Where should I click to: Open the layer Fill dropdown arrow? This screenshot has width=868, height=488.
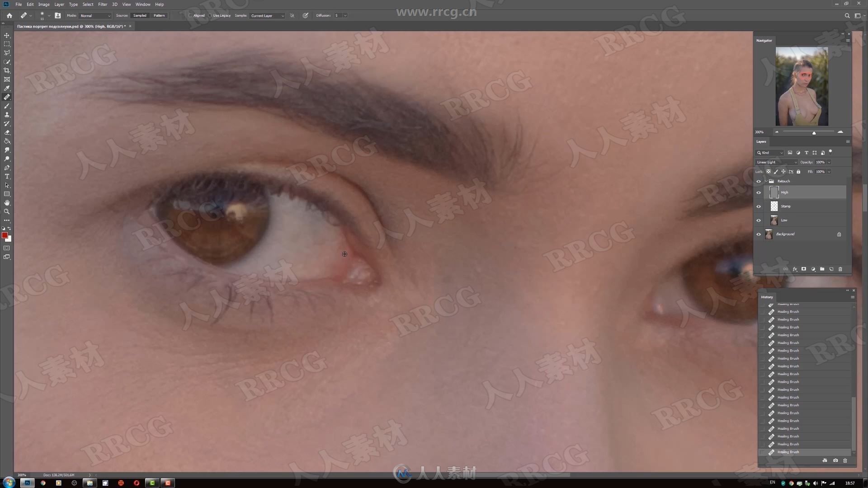pos(829,172)
